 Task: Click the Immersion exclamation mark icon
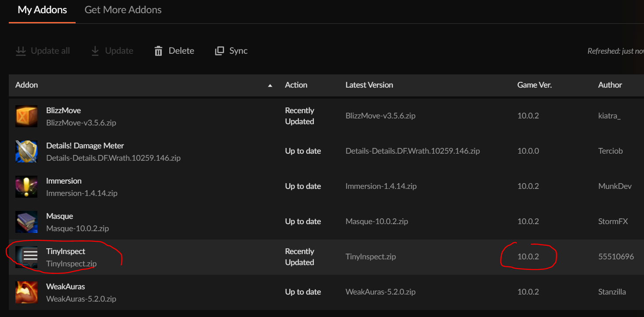pyautogui.click(x=26, y=187)
